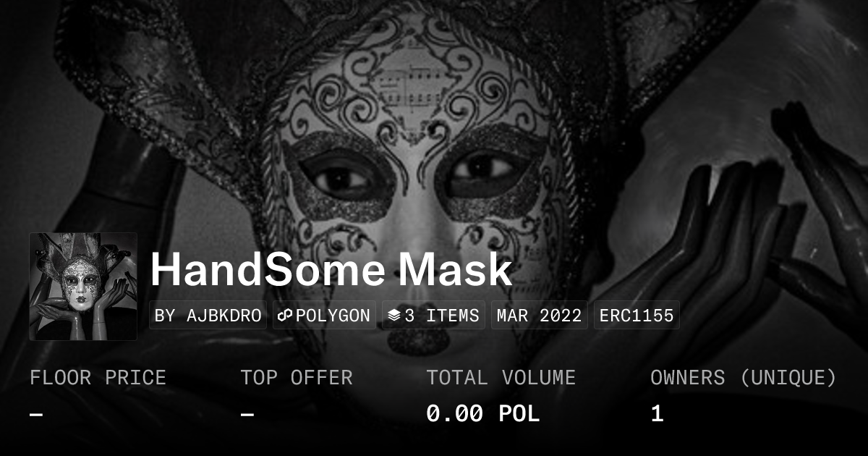The height and width of the screenshot is (456, 868).
Task: Open the HandSome Mask collection thumbnail
Action: tap(83, 287)
